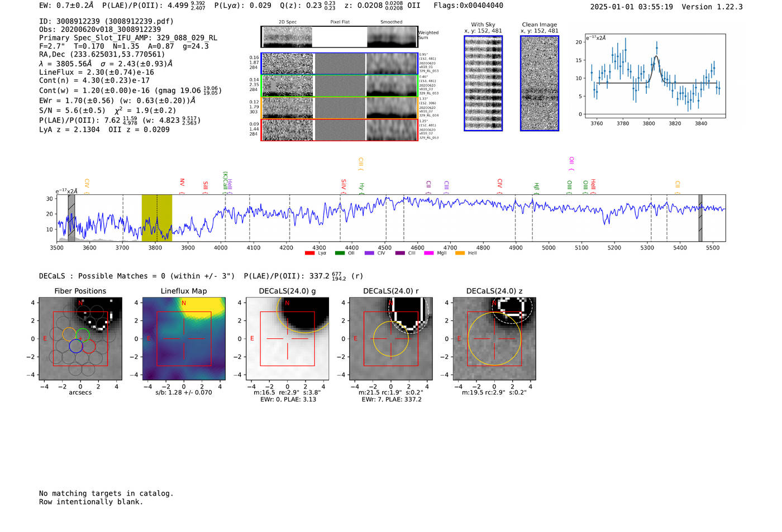This screenshot has height=532, width=782.
Task: Click the ID: 3008912239 text line
Action: [106, 21]
